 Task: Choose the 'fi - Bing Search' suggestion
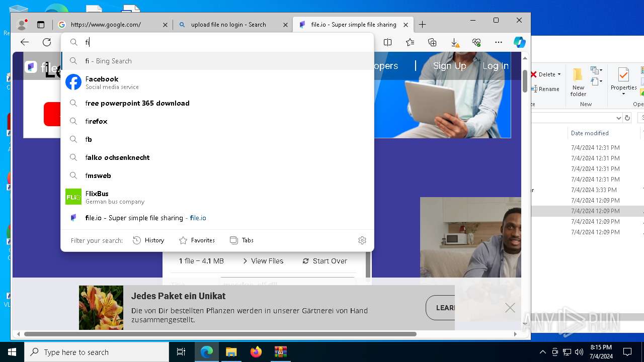click(x=217, y=61)
